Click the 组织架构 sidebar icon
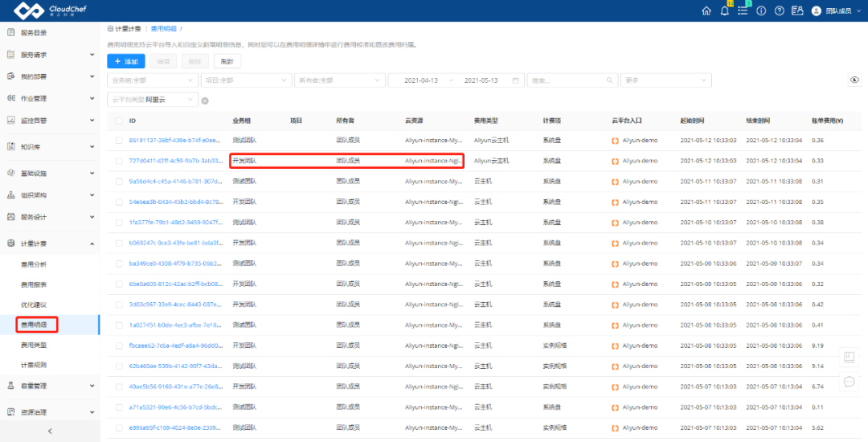Image resolution: width=868 pixels, height=442 pixels. pos(10,195)
